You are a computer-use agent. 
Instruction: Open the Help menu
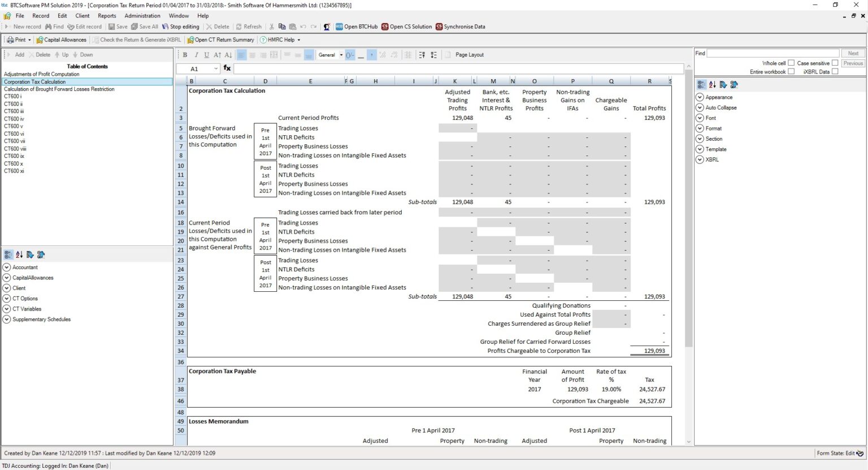click(203, 16)
